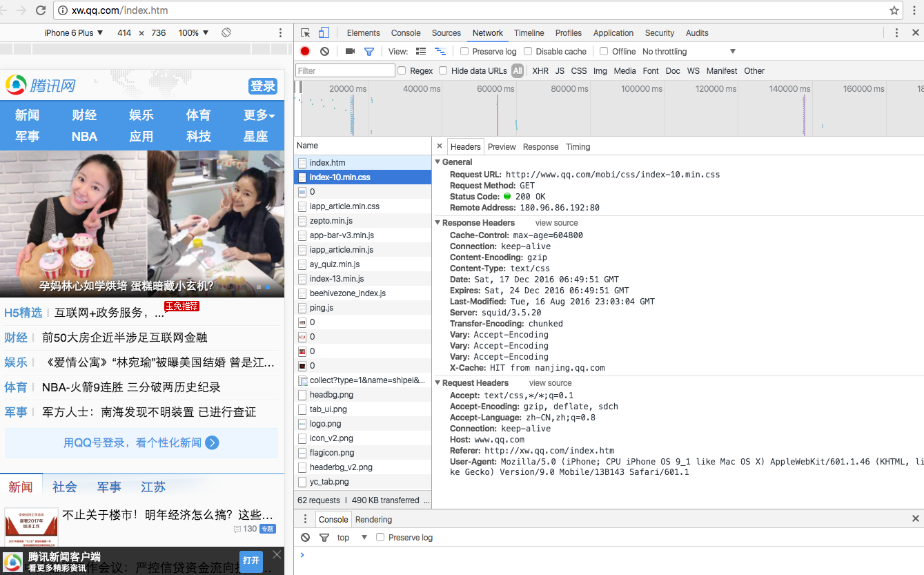Click the record network log button
924x575 pixels.
click(305, 51)
